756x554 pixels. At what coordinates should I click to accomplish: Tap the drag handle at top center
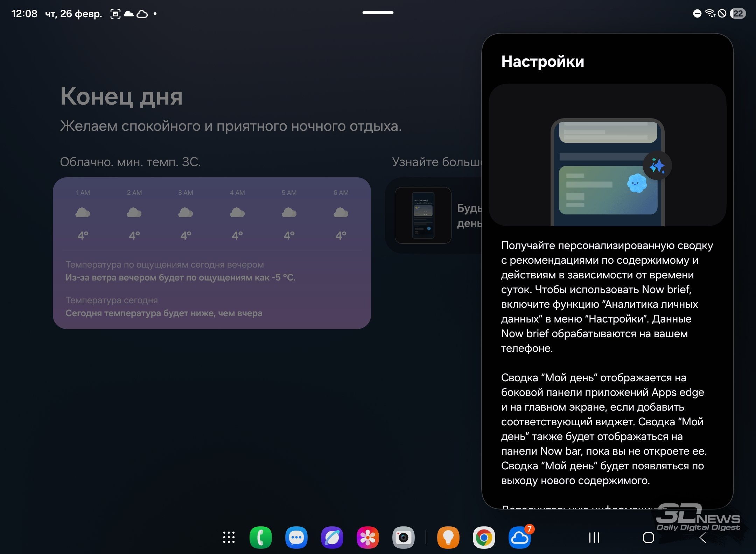pos(378,13)
